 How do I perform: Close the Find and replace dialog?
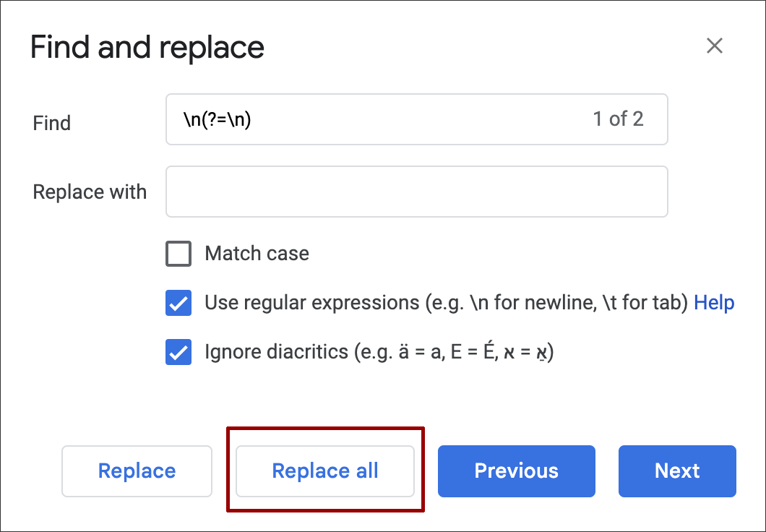click(x=714, y=46)
